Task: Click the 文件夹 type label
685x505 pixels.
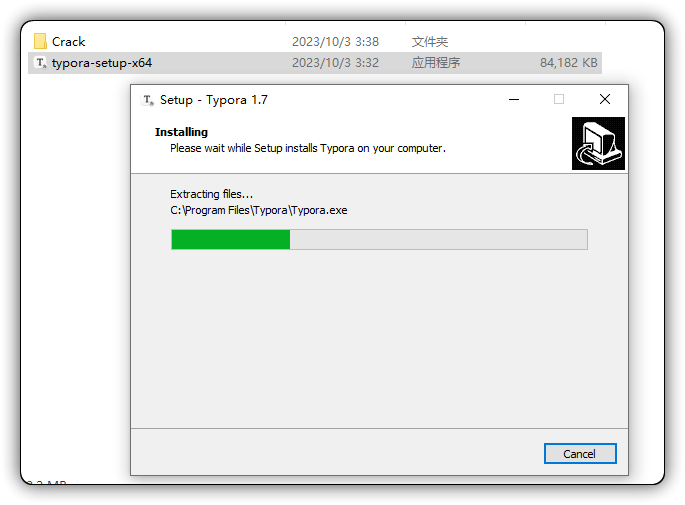Action: tap(429, 42)
